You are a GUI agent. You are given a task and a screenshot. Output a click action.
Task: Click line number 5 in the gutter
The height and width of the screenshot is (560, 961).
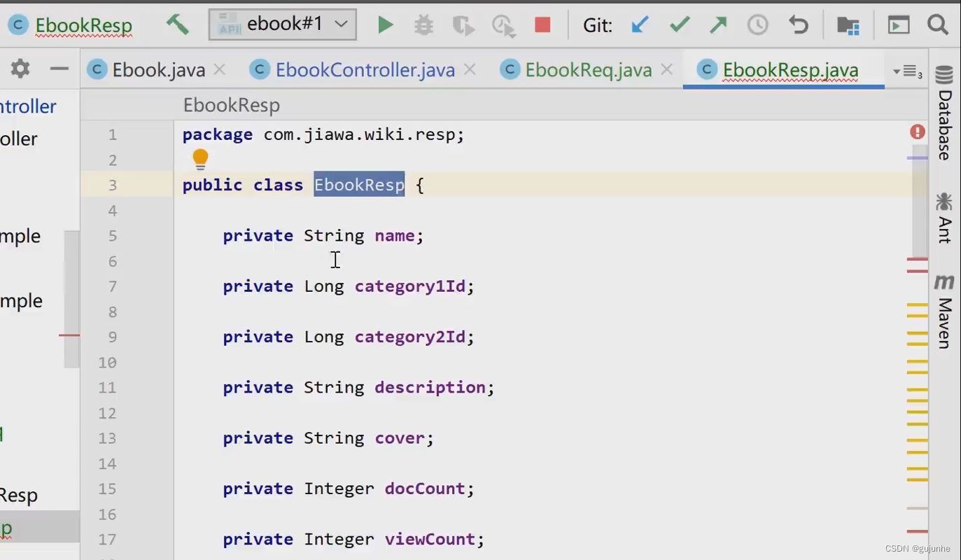[113, 236]
